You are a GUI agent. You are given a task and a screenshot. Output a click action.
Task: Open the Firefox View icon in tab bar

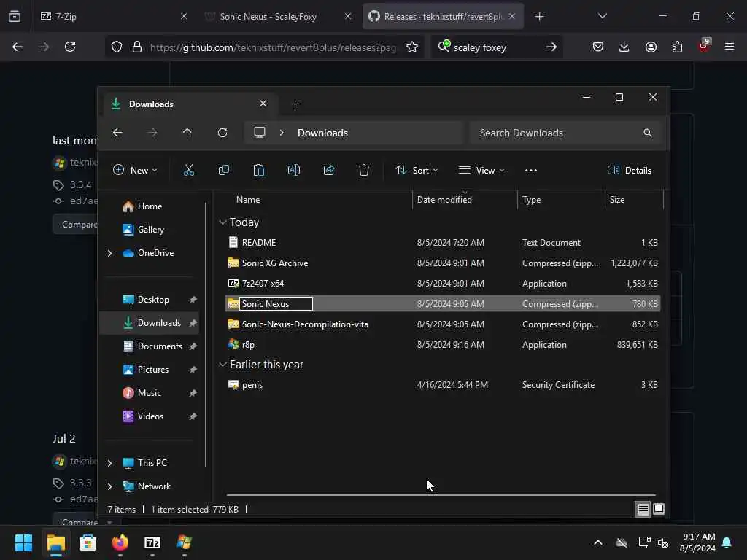(15, 16)
